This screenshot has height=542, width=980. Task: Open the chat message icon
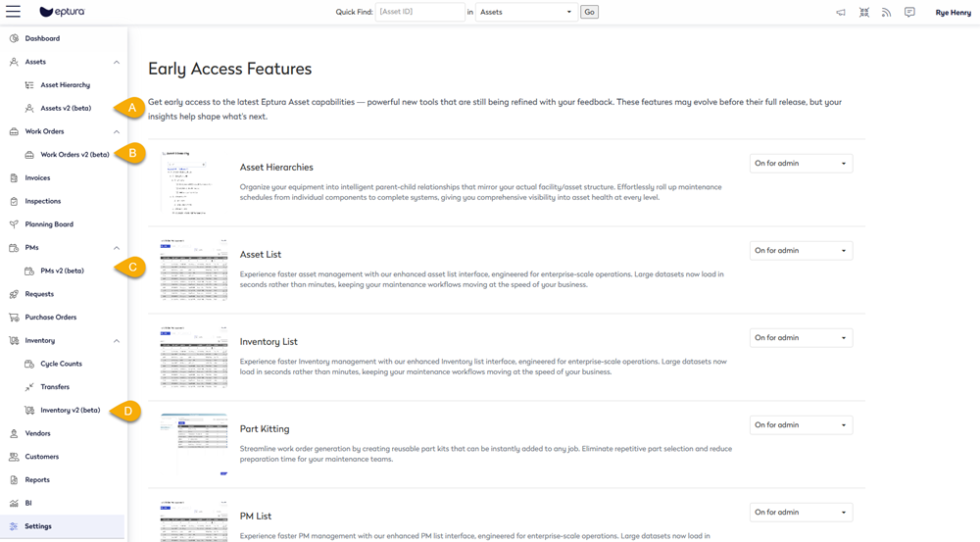click(x=909, y=13)
